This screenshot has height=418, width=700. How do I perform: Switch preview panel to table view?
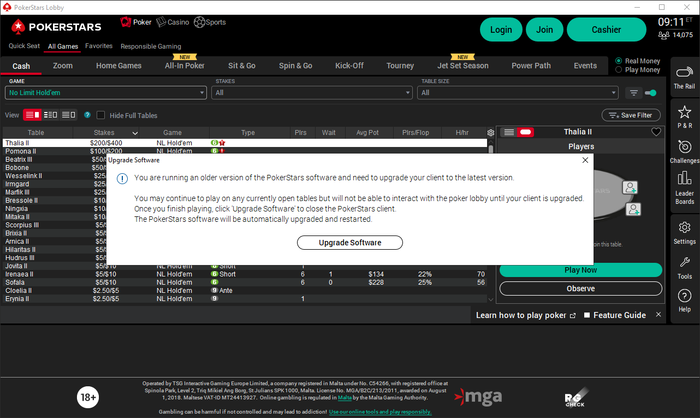525,132
